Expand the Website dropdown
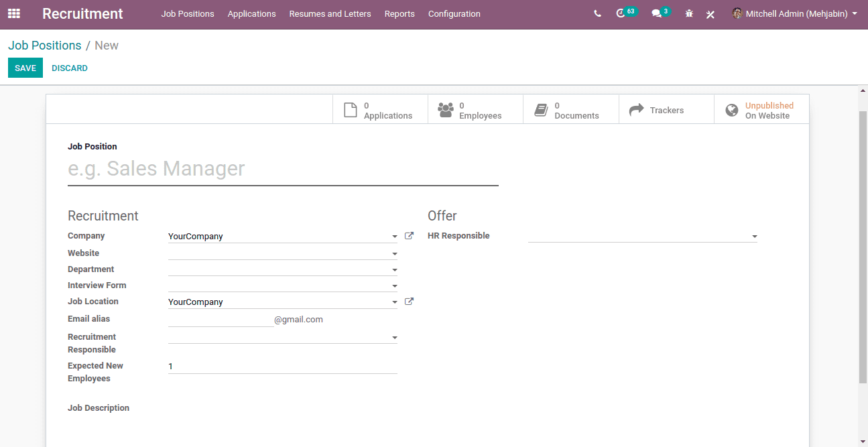The height and width of the screenshot is (447, 868). [394, 254]
